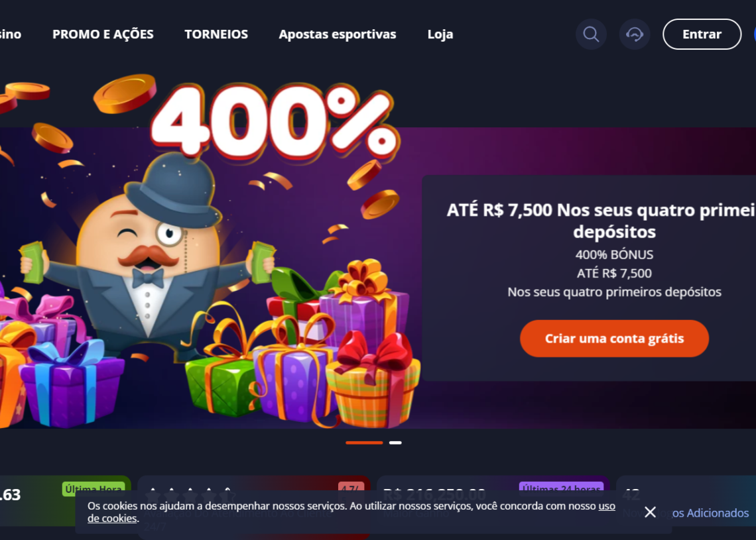756x540 pixels.
Task: Open the Loja menu item
Action: coord(440,34)
